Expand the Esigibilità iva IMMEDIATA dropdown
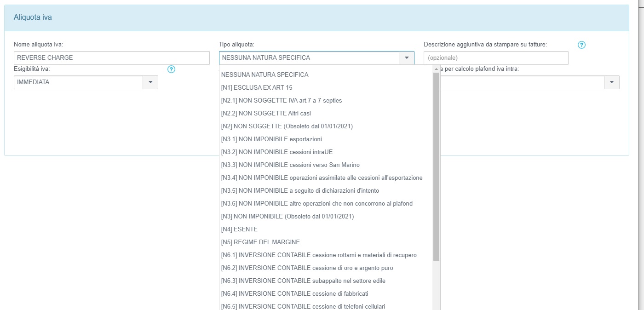Viewport: 644px width, 310px height. point(150,82)
